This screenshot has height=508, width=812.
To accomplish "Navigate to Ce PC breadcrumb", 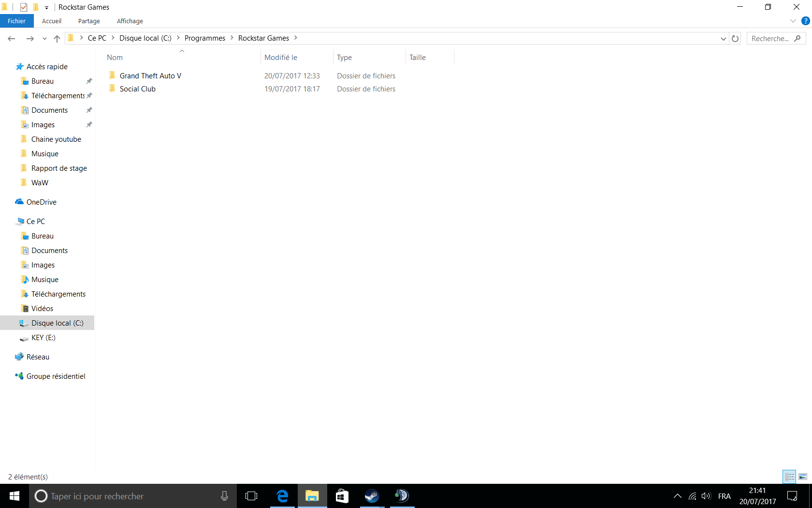I will [97, 38].
